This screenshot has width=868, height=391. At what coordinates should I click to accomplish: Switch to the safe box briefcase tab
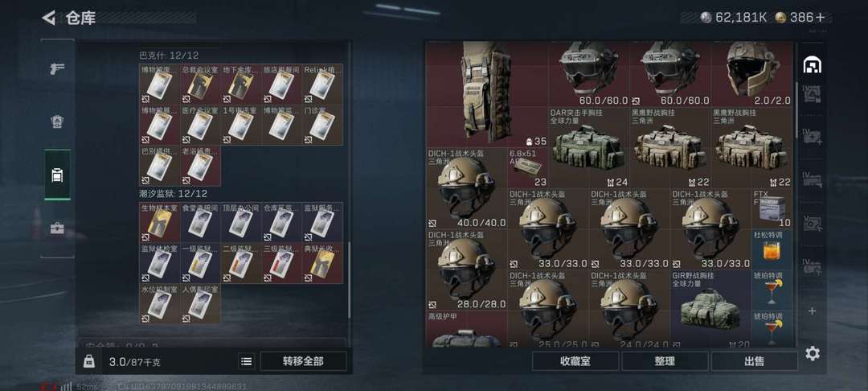tap(57, 228)
